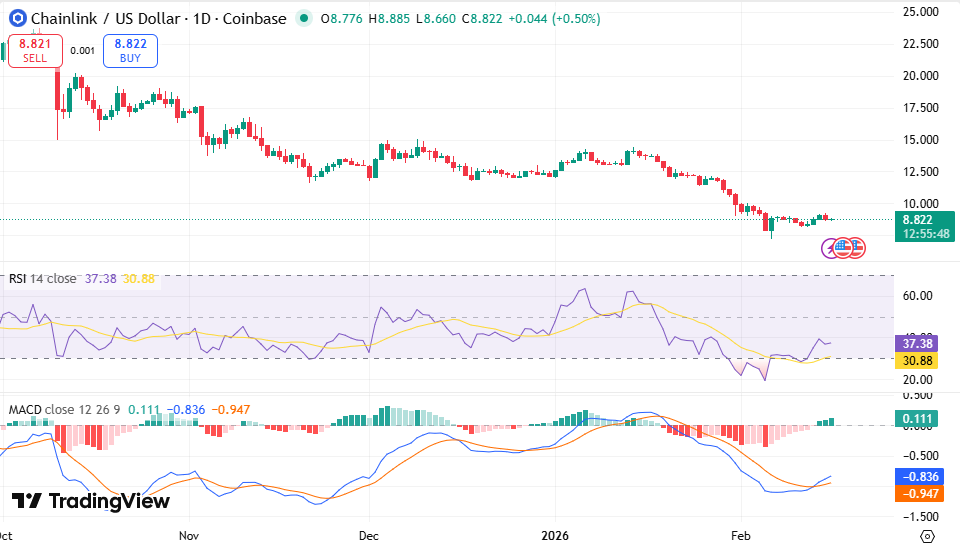The width and height of the screenshot is (960, 547).
Task: Click the close value C8.822 in header
Action: 482,19
